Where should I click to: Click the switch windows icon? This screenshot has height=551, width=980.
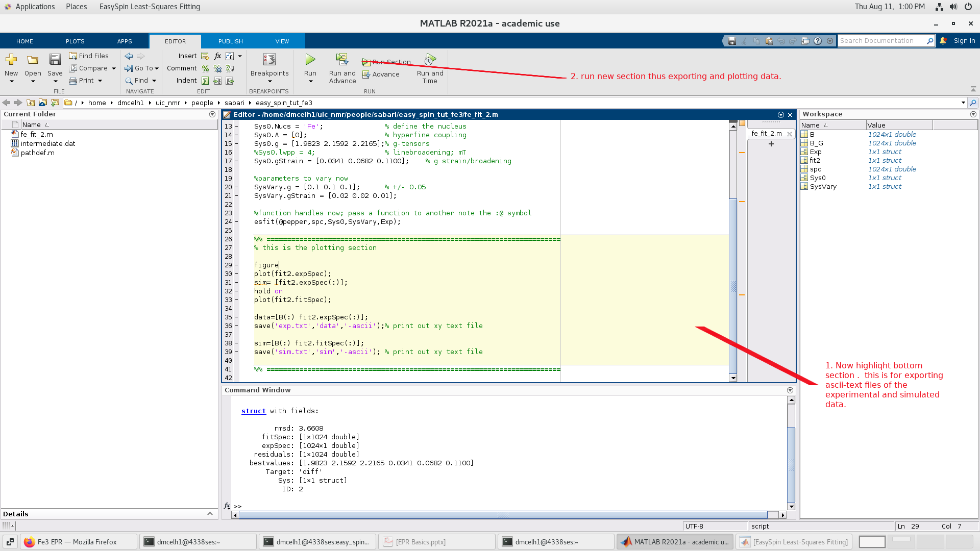click(805, 41)
